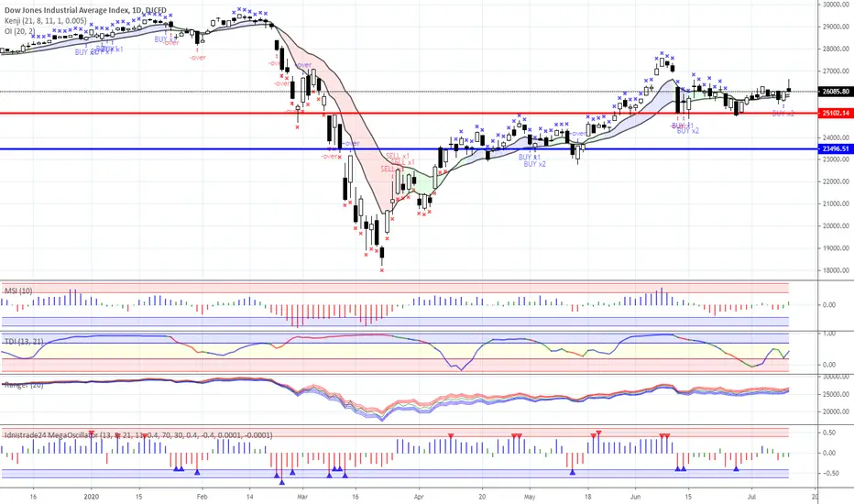Viewport: 854px width, 504px height.
Task: Click the black 26085.80 current price tag
Action: pyautogui.click(x=836, y=92)
